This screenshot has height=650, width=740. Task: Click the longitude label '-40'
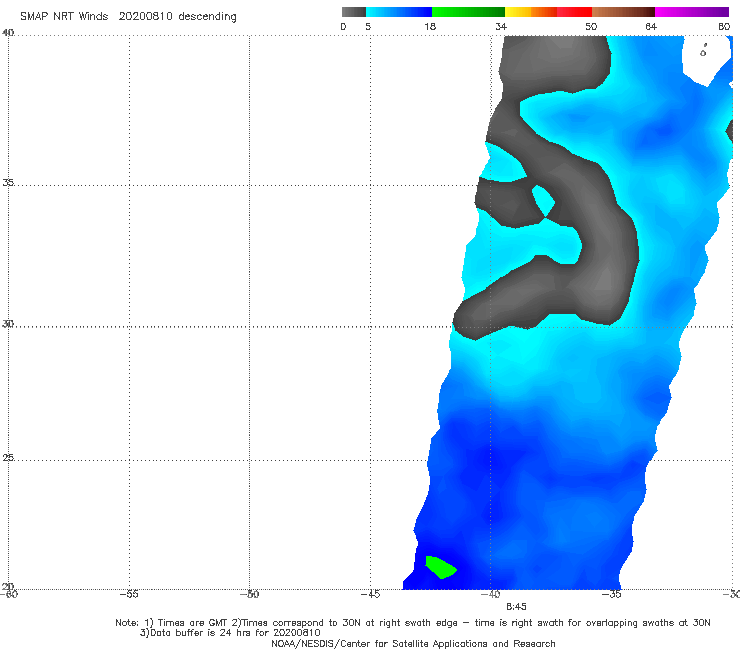pyautogui.click(x=490, y=594)
